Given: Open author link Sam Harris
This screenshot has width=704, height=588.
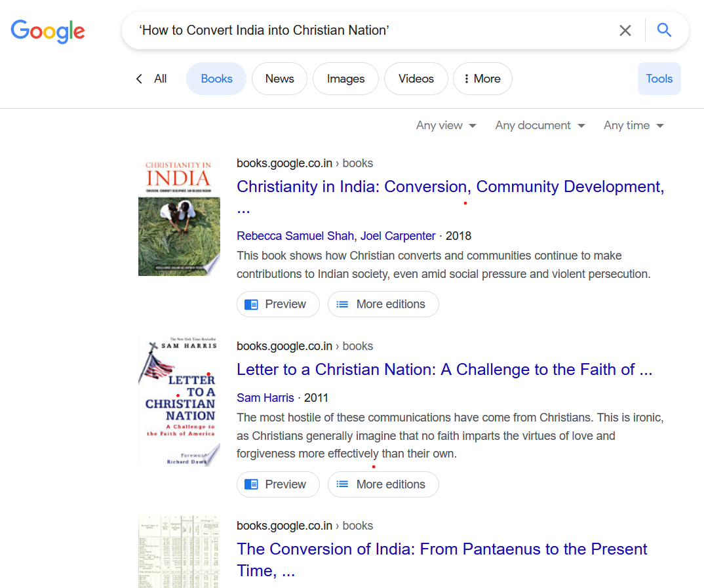Looking at the screenshot, I should pos(265,398).
